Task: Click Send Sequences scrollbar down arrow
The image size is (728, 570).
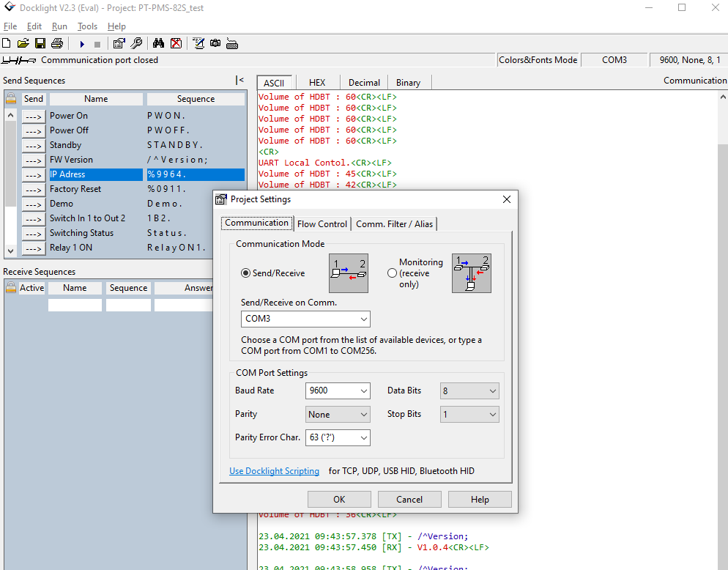Action: [11, 251]
